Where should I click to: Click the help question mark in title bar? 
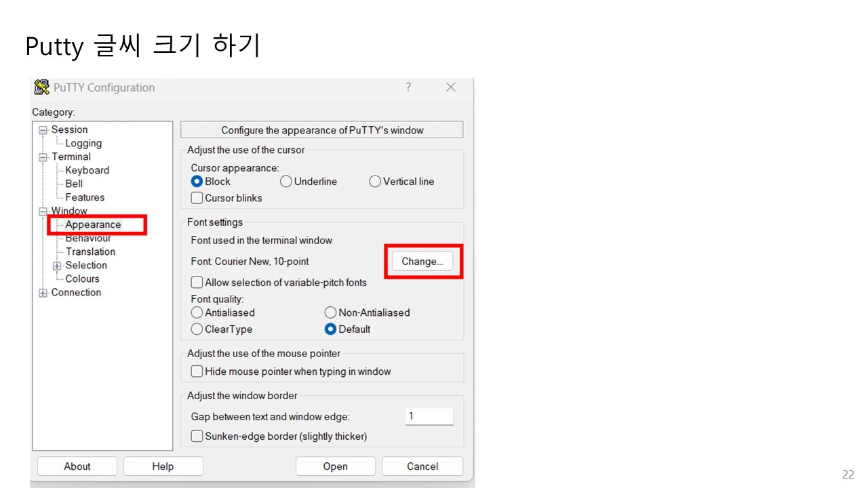coord(408,87)
